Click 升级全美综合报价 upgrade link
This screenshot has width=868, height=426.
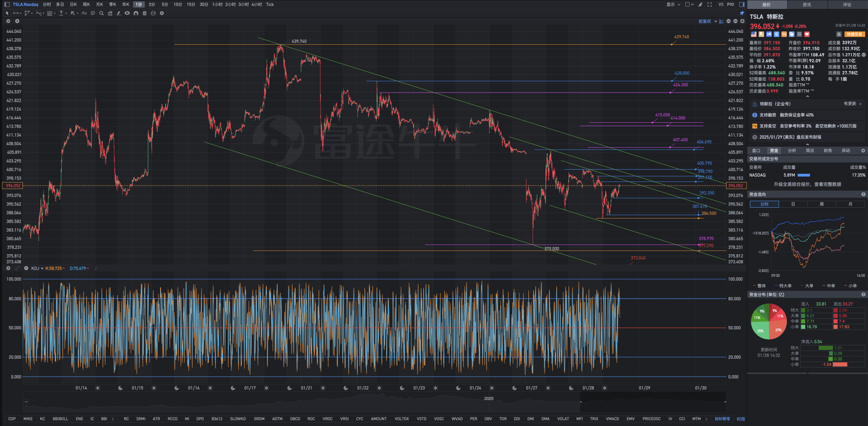point(808,184)
